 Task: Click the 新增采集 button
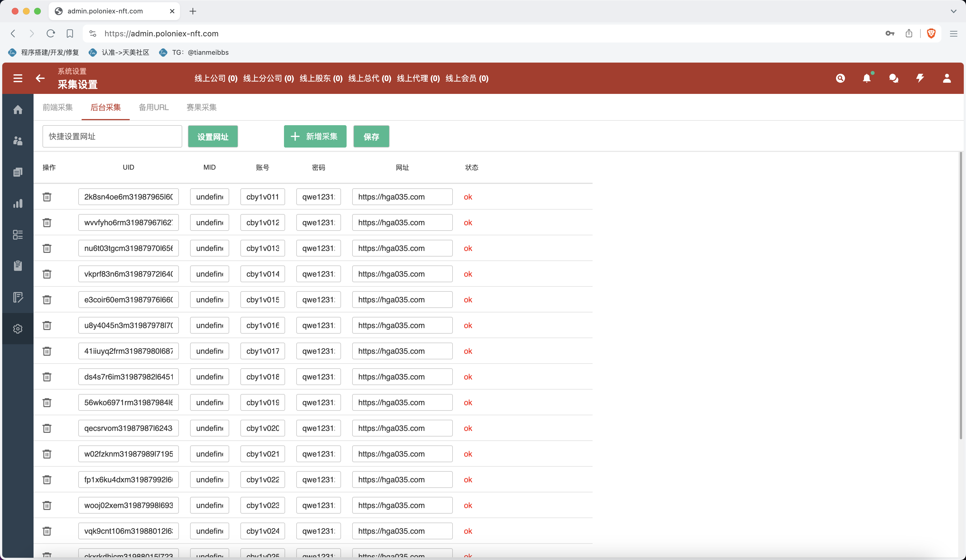(315, 136)
